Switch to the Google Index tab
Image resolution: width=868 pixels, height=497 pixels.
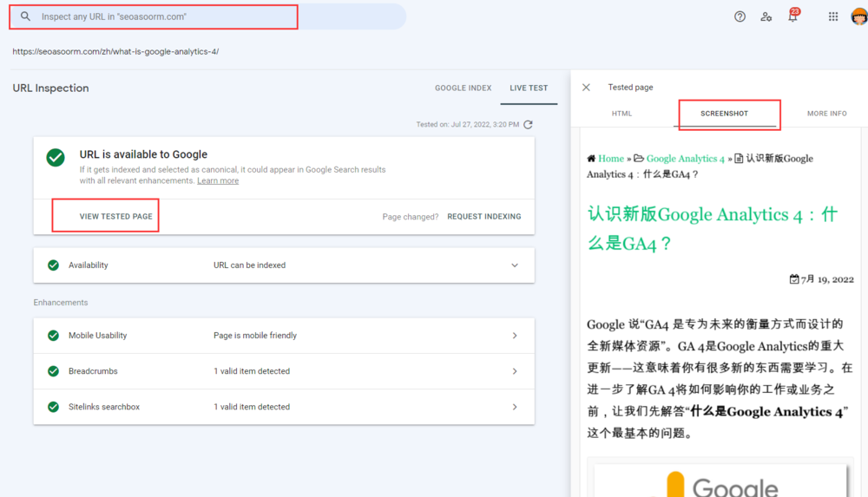click(x=463, y=88)
